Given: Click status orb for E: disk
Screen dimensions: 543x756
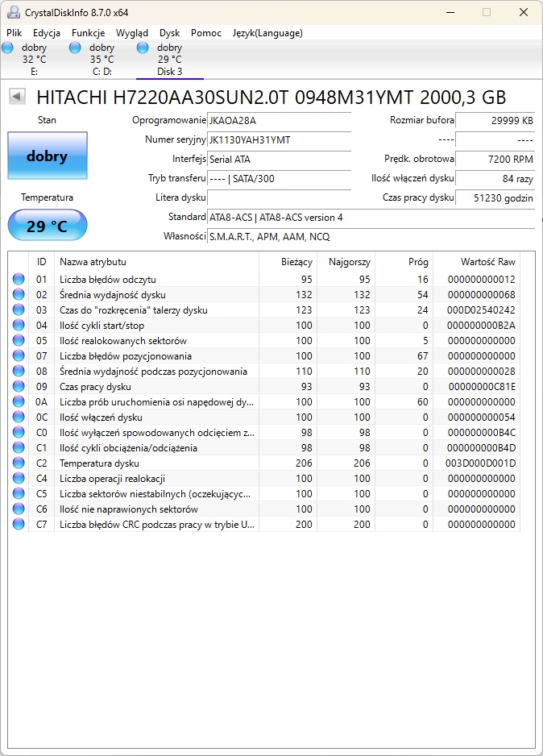Looking at the screenshot, I should coord(8,48).
